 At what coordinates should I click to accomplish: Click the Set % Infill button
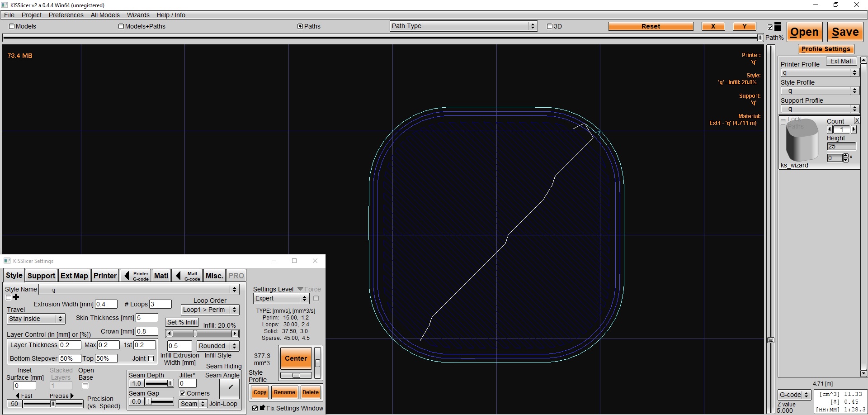pos(182,322)
